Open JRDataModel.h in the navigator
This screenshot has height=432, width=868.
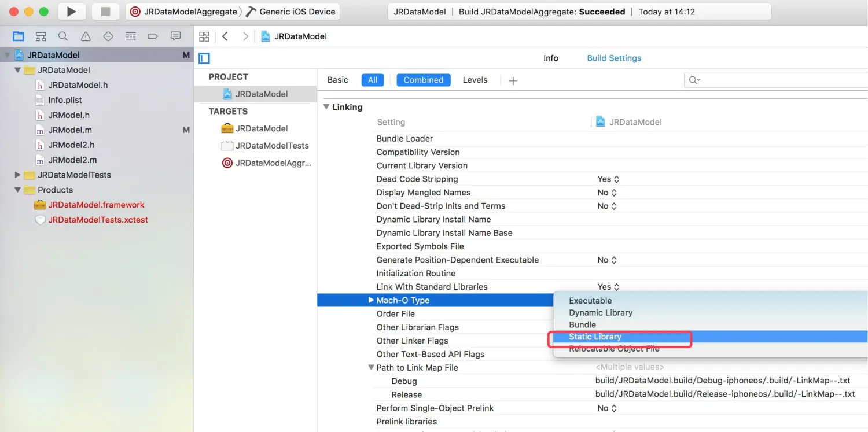[78, 85]
